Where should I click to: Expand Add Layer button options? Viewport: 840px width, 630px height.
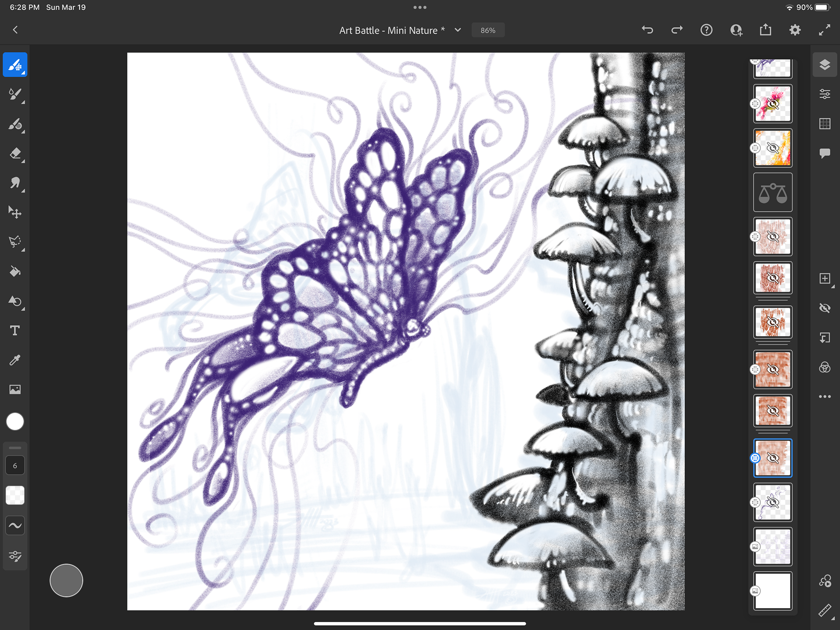tap(825, 279)
